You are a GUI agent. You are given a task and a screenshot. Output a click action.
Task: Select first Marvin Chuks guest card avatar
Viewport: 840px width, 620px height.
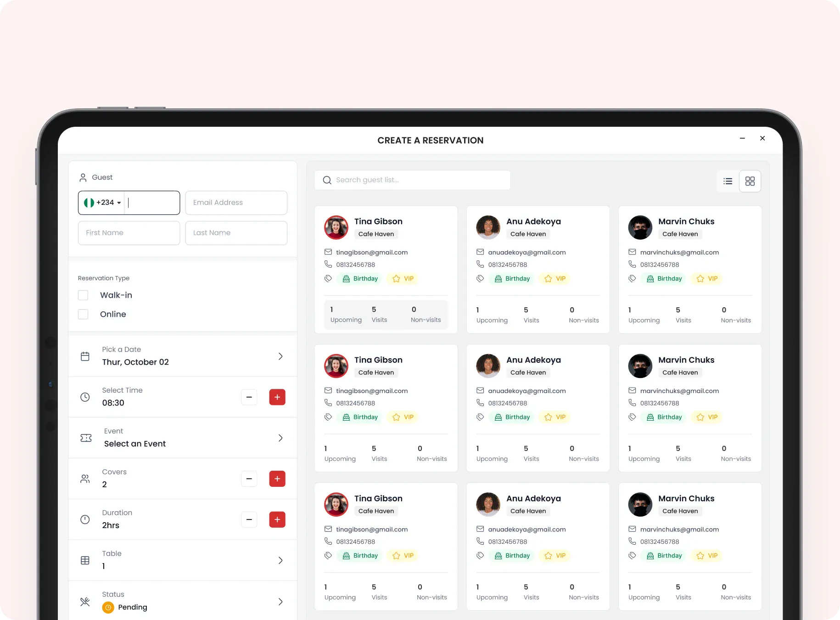[x=640, y=227]
